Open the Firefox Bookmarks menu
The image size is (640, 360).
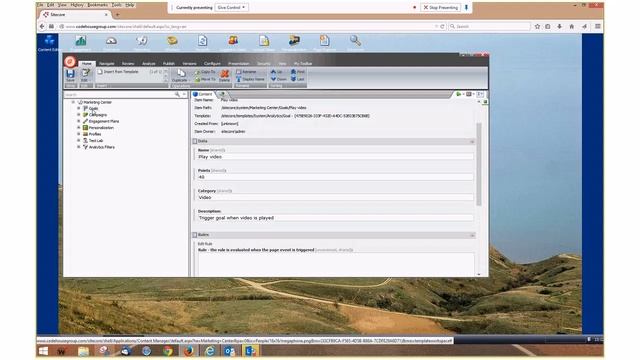coord(98,5)
